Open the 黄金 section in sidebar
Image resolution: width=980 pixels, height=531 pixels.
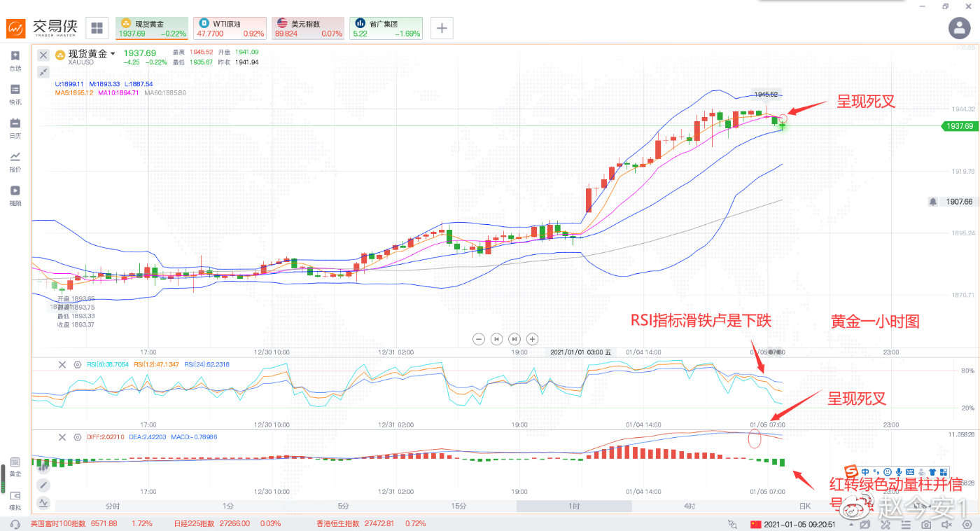coord(15,467)
